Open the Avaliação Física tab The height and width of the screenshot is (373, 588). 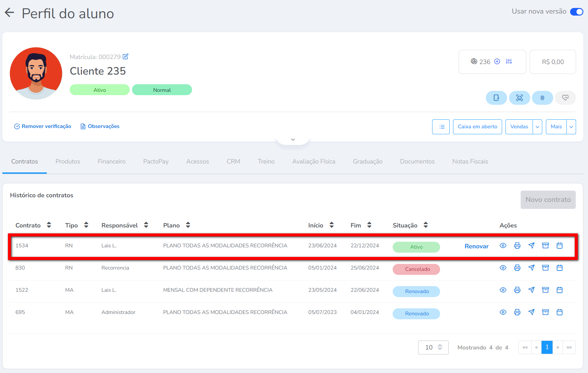pos(313,161)
